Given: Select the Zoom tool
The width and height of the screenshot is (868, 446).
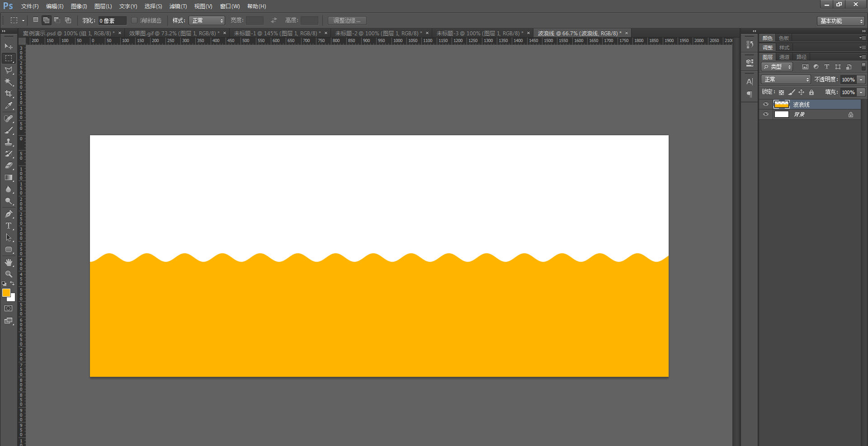Looking at the screenshot, I should click(x=9, y=274).
